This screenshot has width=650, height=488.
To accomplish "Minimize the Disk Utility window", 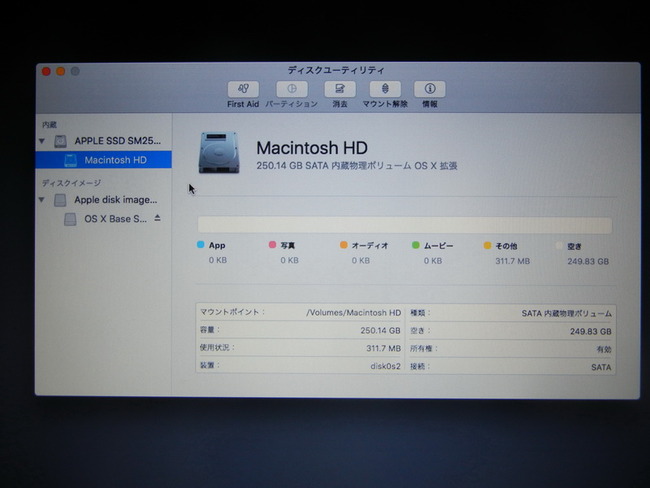I will tap(61, 71).
